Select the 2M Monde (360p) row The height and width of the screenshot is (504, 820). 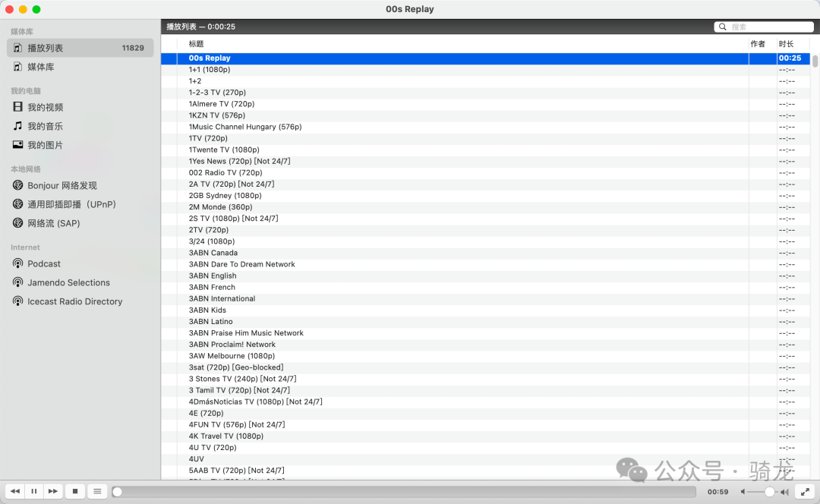[486, 207]
